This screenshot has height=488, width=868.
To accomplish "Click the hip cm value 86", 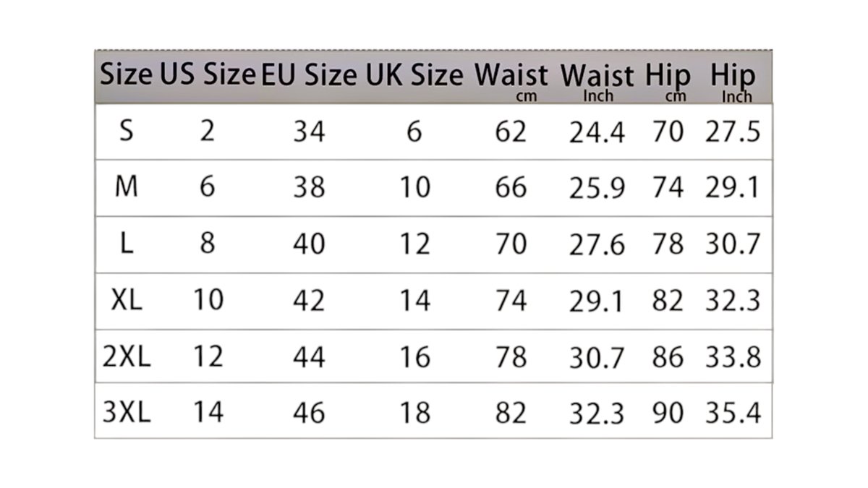I will [668, 357].
